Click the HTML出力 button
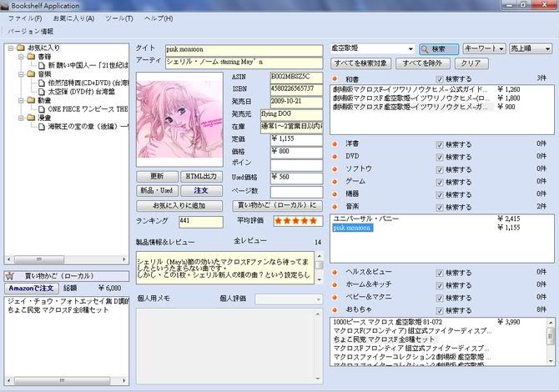Image resolution: width=559 pixels, height=392 pixels. click(201, 177)
